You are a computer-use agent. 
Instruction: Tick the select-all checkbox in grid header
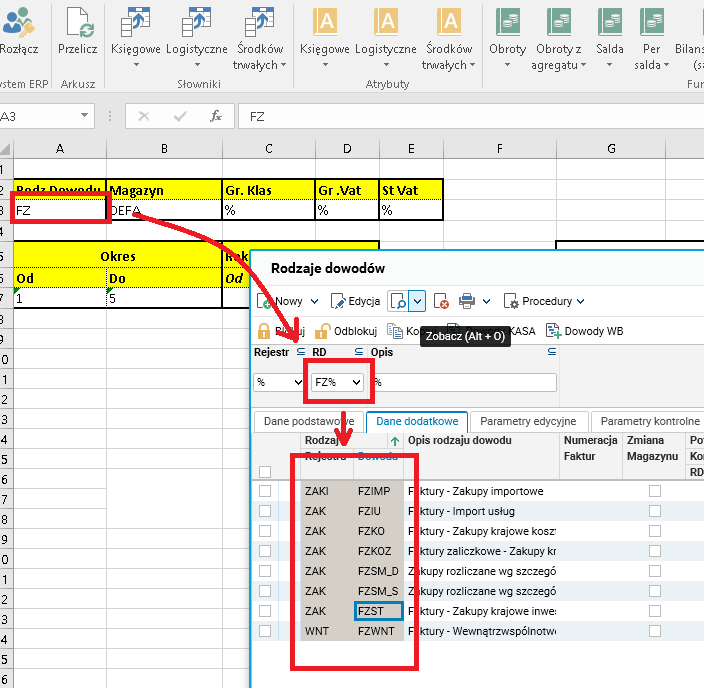[265, 472]
